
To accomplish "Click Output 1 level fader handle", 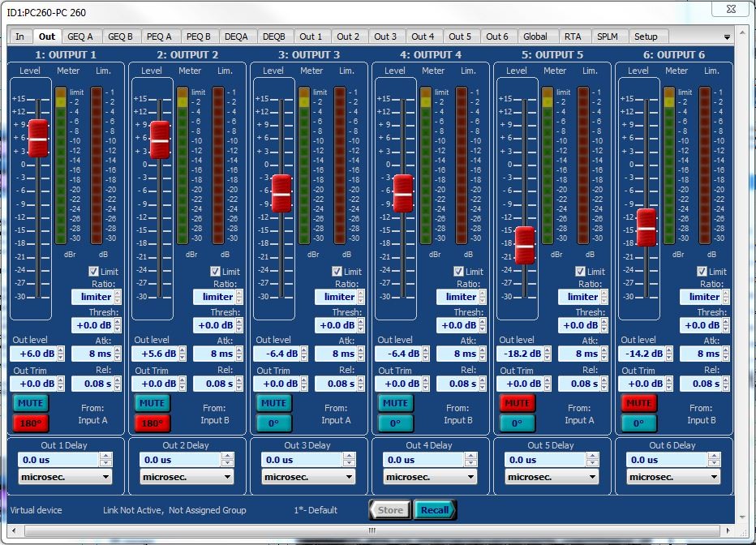I will (38, 139).
